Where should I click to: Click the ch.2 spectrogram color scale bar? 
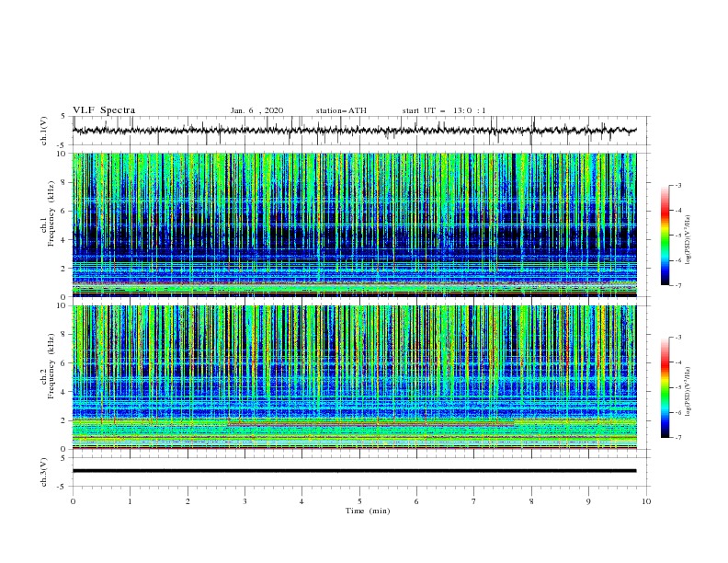coord(665,387)
